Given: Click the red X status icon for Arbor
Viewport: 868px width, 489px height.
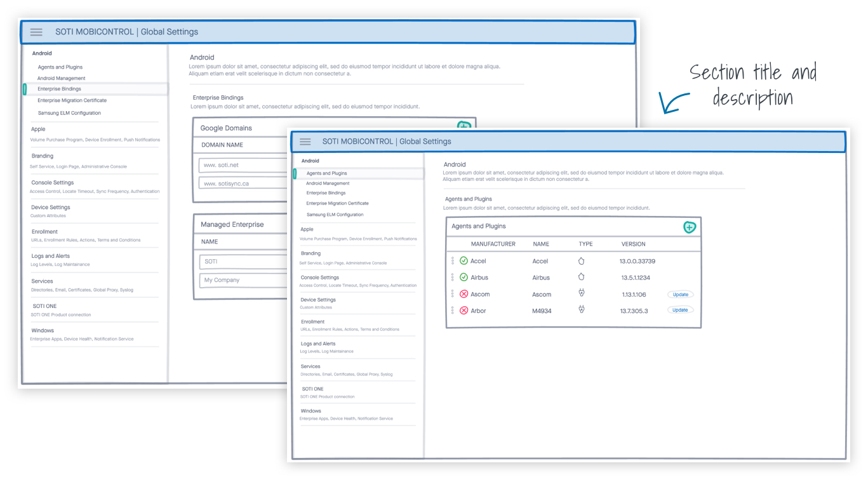Looking at the screenshot, I should click(464, 311).
